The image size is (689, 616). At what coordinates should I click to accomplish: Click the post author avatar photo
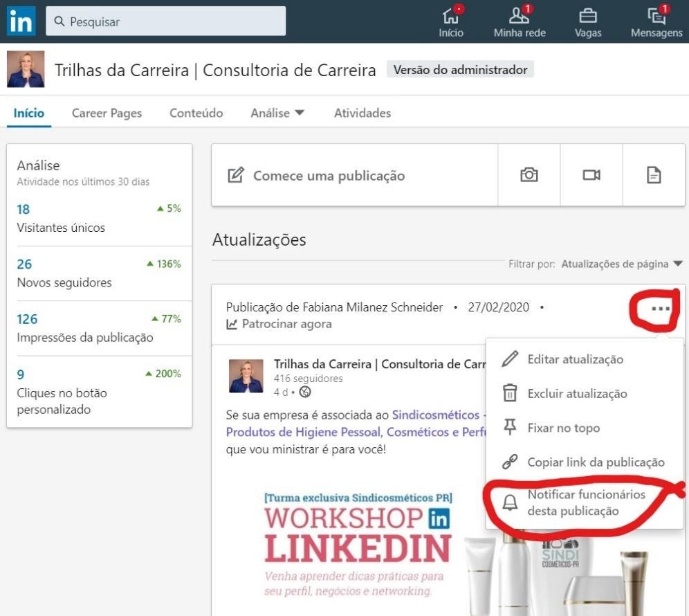pos(246,376)
